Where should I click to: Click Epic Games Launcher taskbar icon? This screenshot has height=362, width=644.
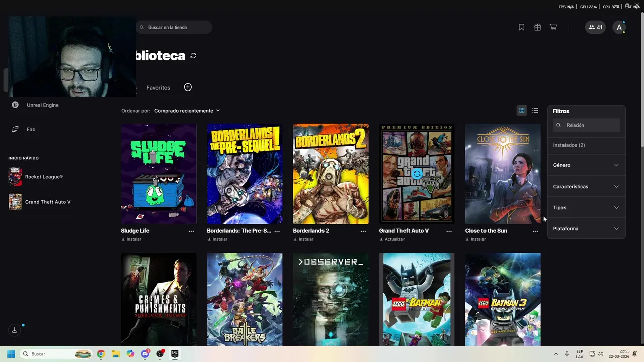(175, 354)
